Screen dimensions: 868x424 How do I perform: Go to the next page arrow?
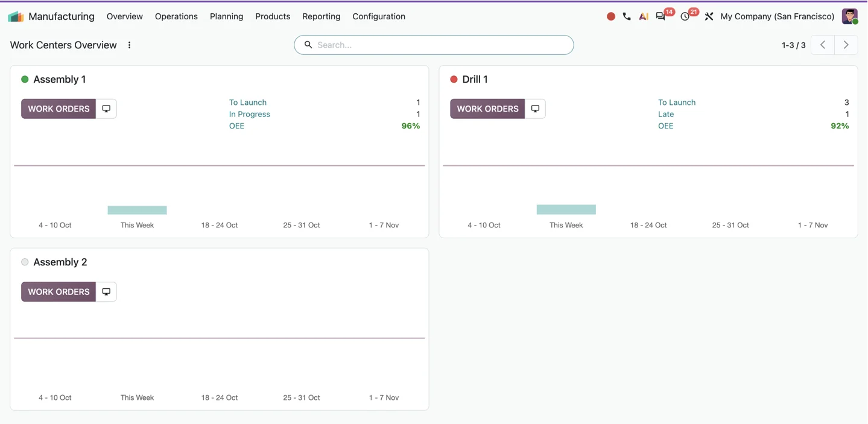846,45
